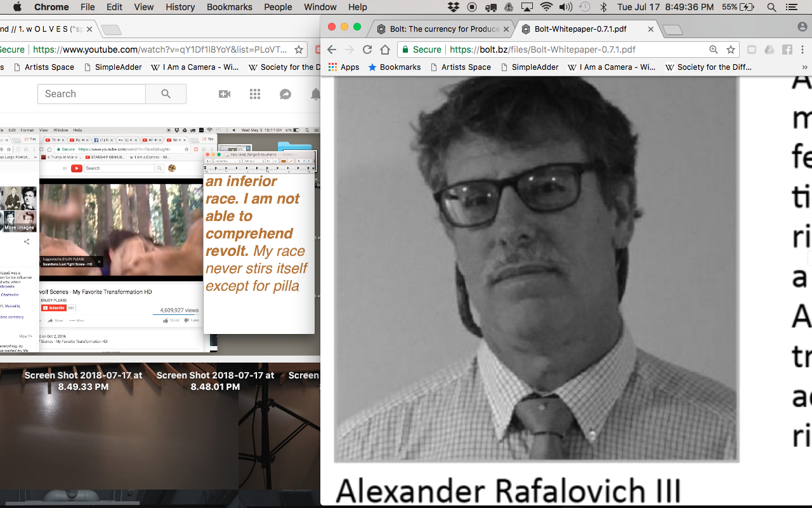
Task: Open Chrome's three-dot overflow menu
Action: click(x=802, y=50)
